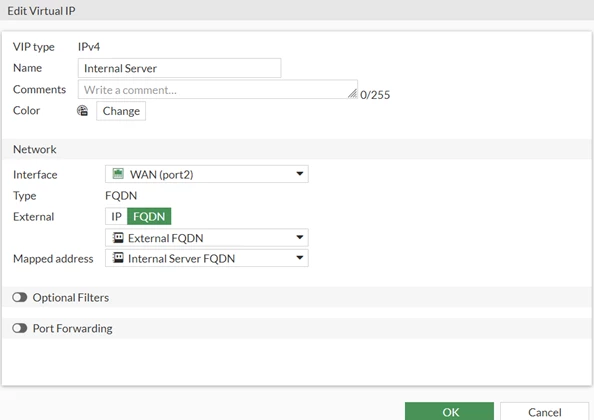This screenshot has width=594, height=420.
Task: Select the FQDN external option
Action: click(149, 216)
